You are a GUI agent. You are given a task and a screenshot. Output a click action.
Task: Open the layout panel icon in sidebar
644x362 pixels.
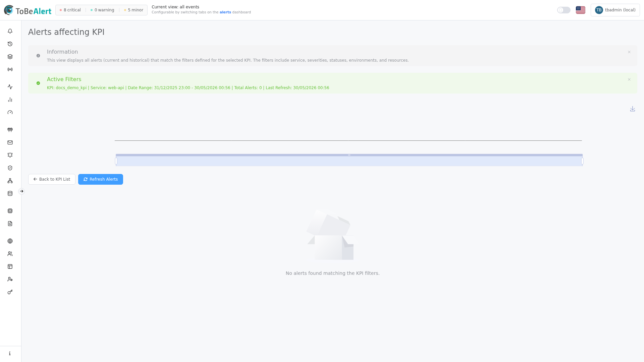click(x=10, y=266)
